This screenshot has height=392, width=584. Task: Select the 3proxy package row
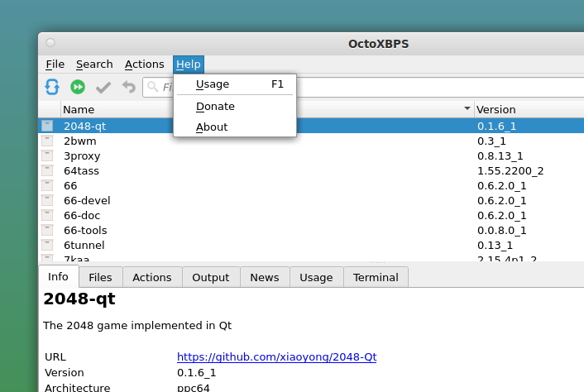(x=311, y=155)
